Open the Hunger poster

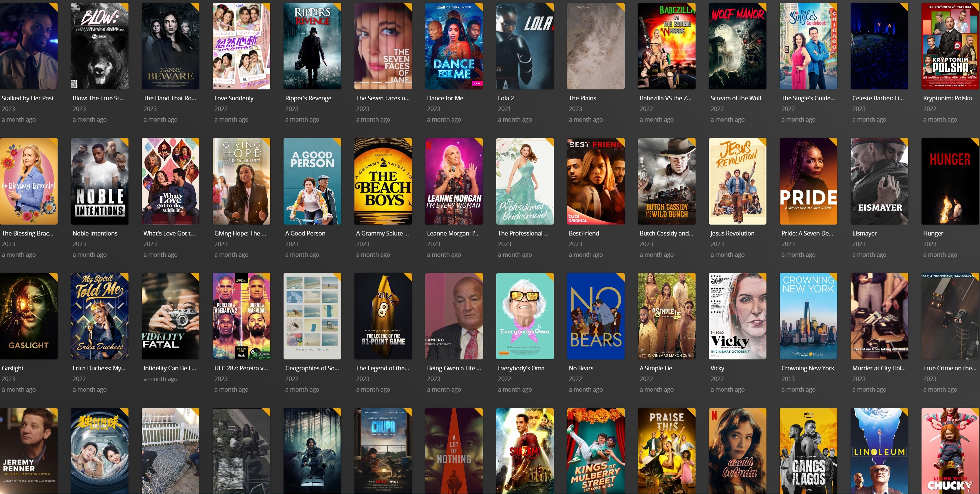point(950,181)
